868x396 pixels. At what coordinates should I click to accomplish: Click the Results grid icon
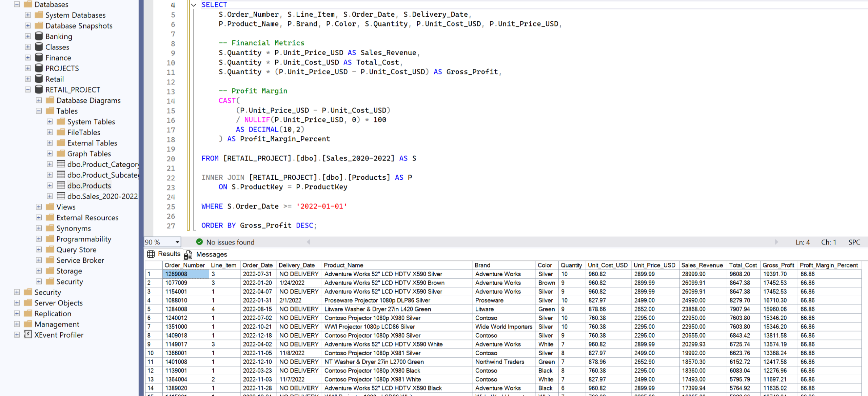coord(151,254)
